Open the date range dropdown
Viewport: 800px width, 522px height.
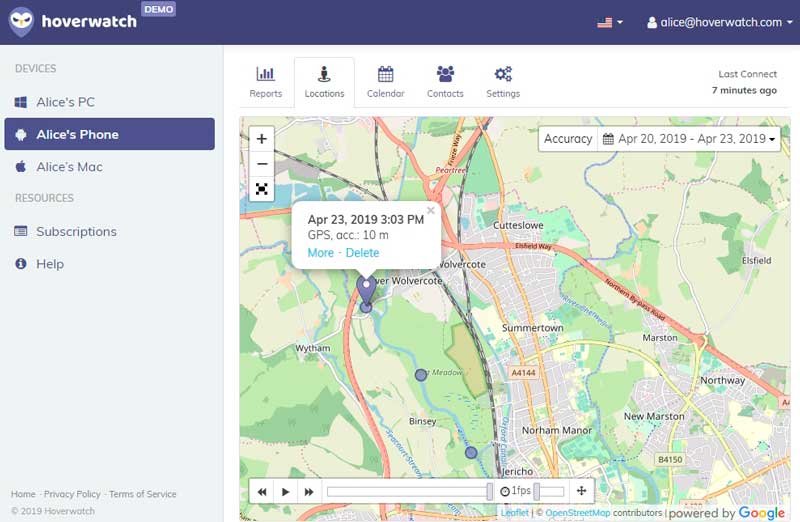690,139
